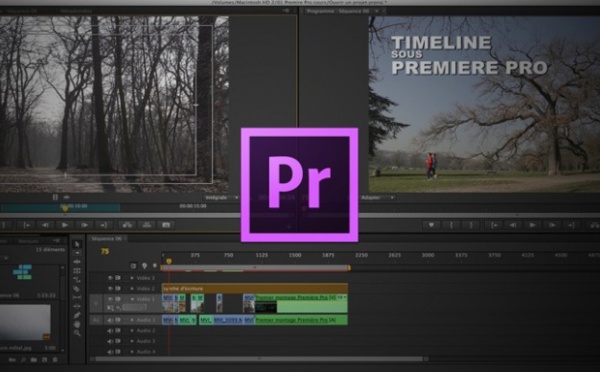Select the Selection arrow tool

pos(77,244)
